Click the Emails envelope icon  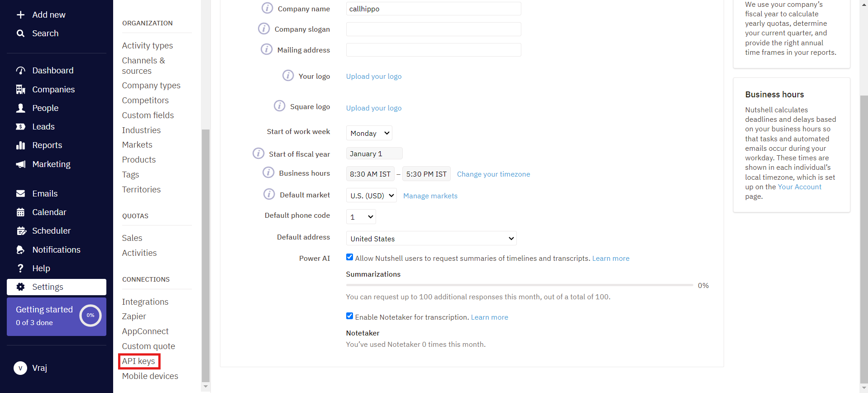[20, 194]
